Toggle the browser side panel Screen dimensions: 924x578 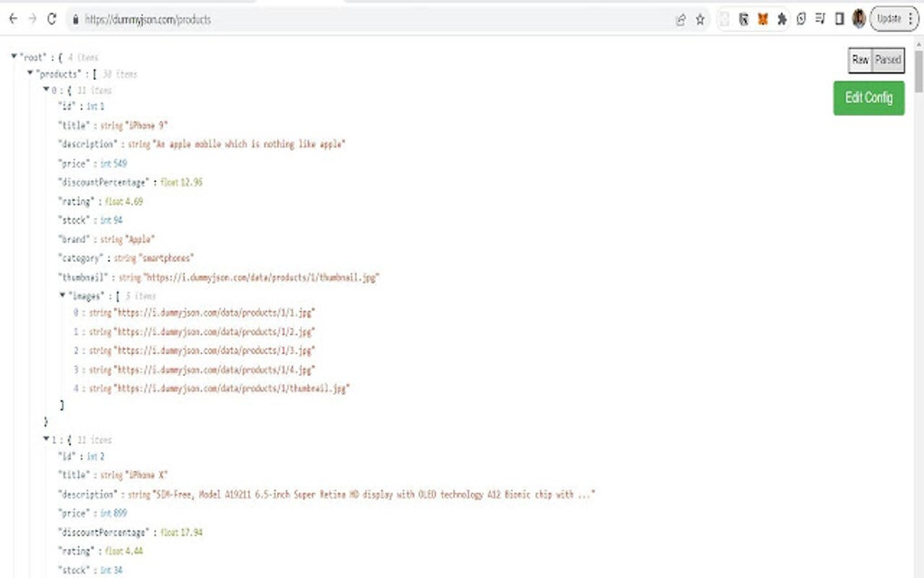tap(840, 19)
